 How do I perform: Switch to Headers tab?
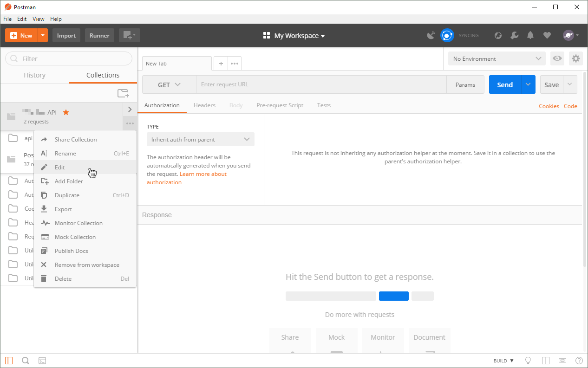(x=204, y=105)
